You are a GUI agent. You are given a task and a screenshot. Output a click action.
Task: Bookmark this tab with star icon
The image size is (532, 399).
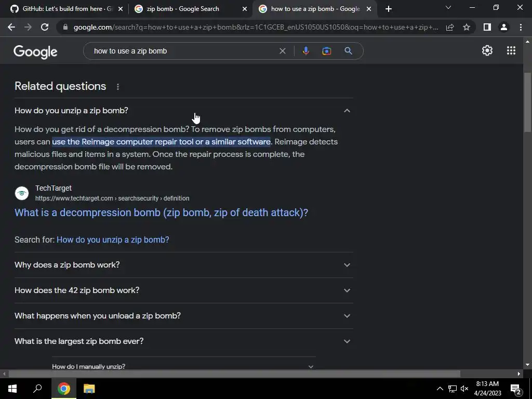[467, 27]
